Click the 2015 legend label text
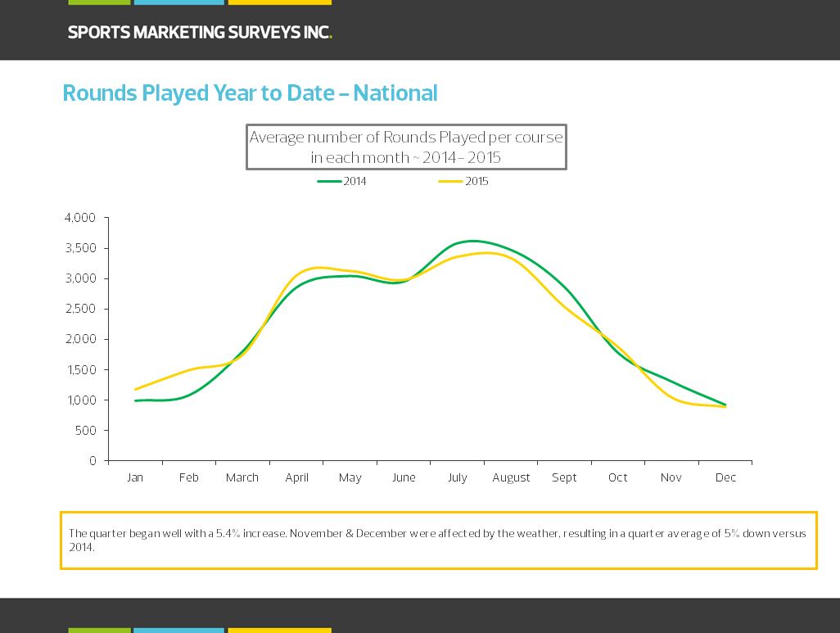This screenshot has height=633, width=840. pos(476,182)
